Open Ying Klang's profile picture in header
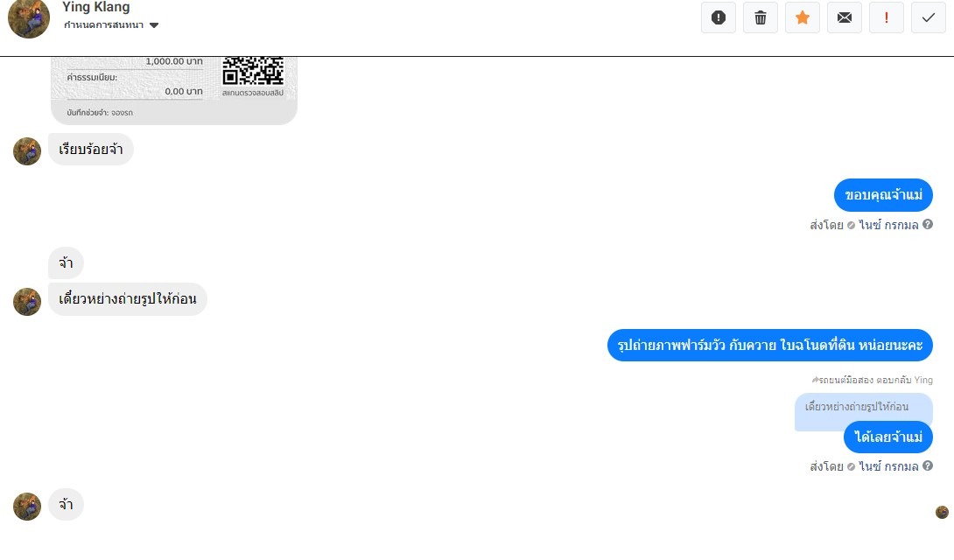This screenshot has height=560, width=954. coord(29,18)
